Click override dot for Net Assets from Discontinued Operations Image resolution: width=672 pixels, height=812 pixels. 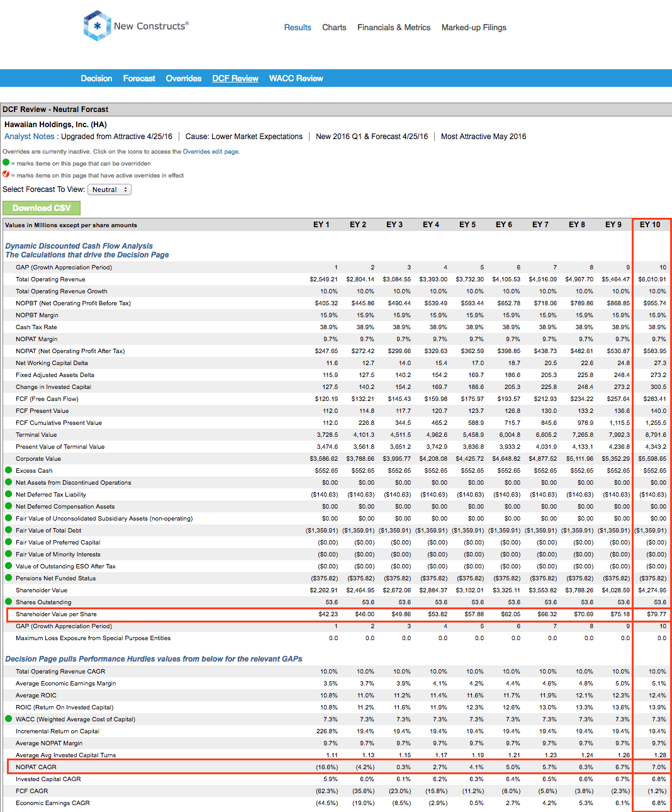[x=9, y=482]
